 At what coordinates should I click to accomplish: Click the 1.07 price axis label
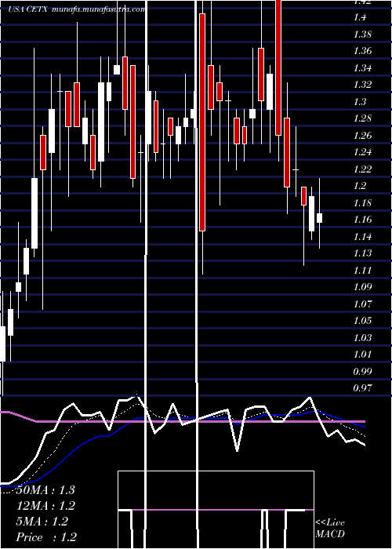362,304
